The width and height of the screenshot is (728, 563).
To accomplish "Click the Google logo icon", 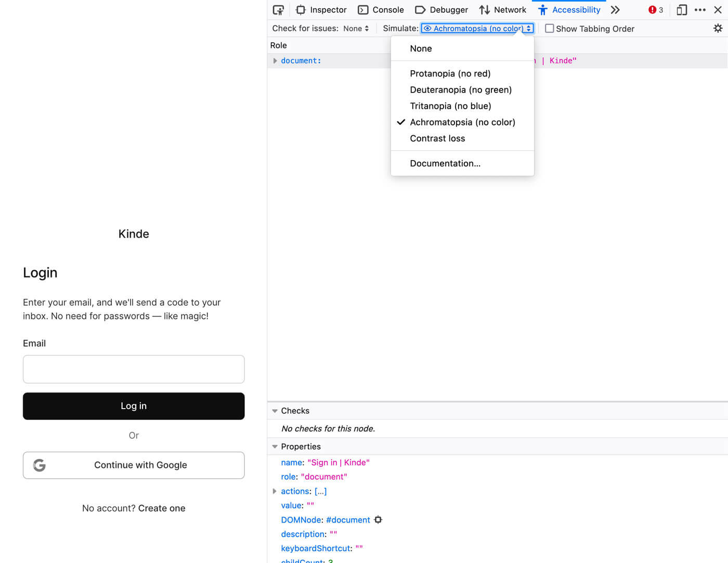I will point(39,465).
